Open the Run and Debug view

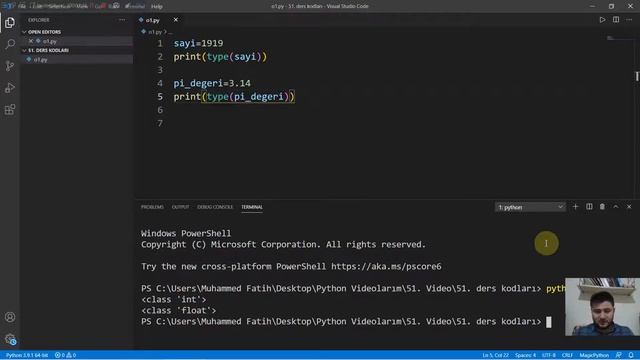click(x=10, y=88)
